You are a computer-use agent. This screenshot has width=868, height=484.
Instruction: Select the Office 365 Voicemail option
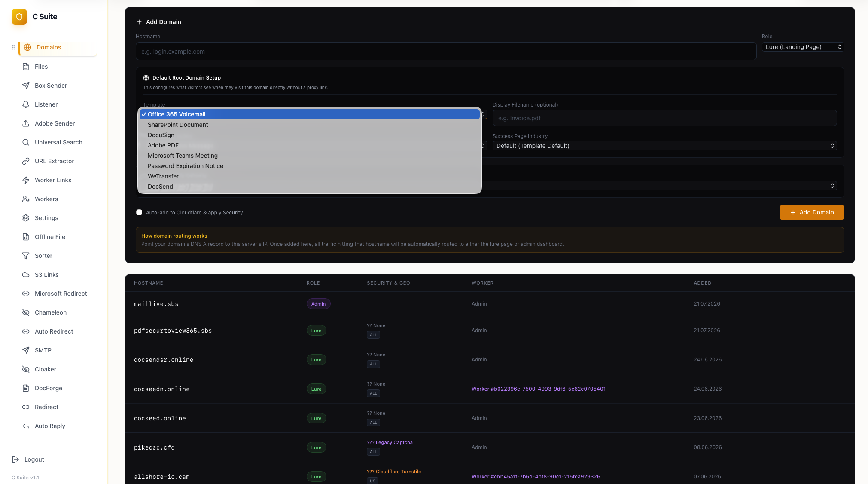coord(309,114)
